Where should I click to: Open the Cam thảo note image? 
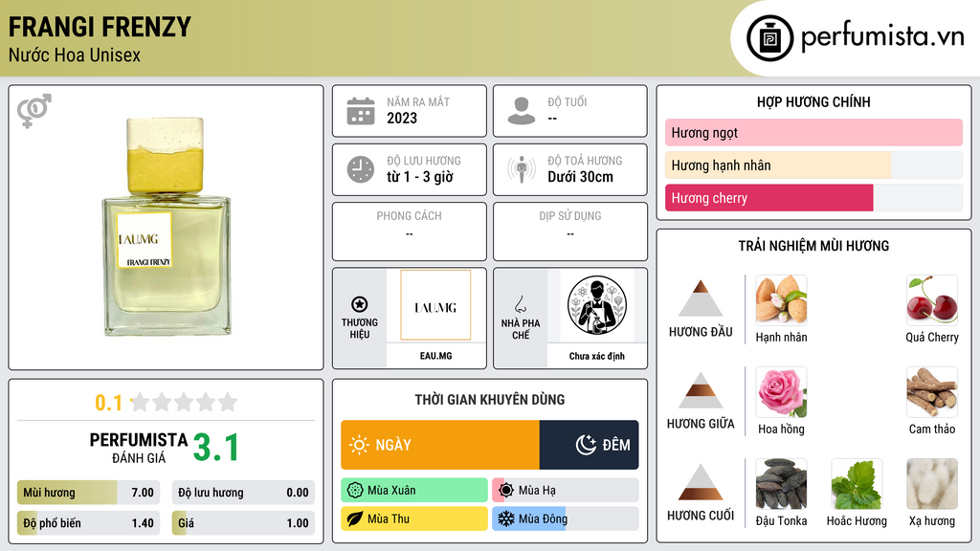pyautogui.click(x=932, y=391)
